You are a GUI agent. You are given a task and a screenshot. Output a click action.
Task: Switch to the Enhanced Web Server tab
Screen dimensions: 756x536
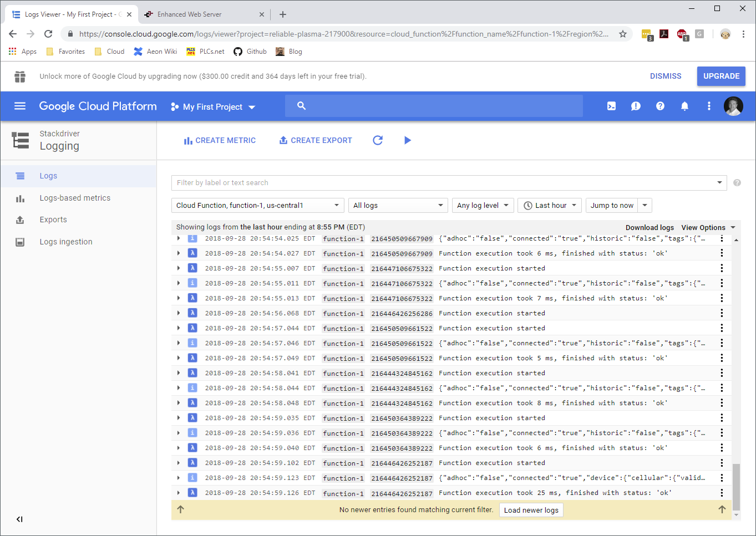[x=204, y=14]
